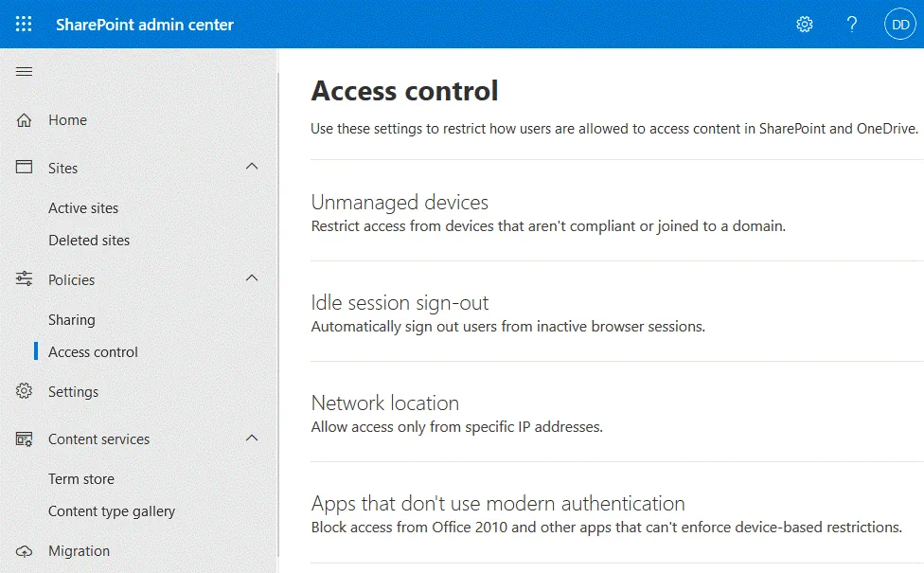The height and width of the screenshot is (573, 924).
Task: Collapse the Content services section chevron
Action: tap(252, 437)
